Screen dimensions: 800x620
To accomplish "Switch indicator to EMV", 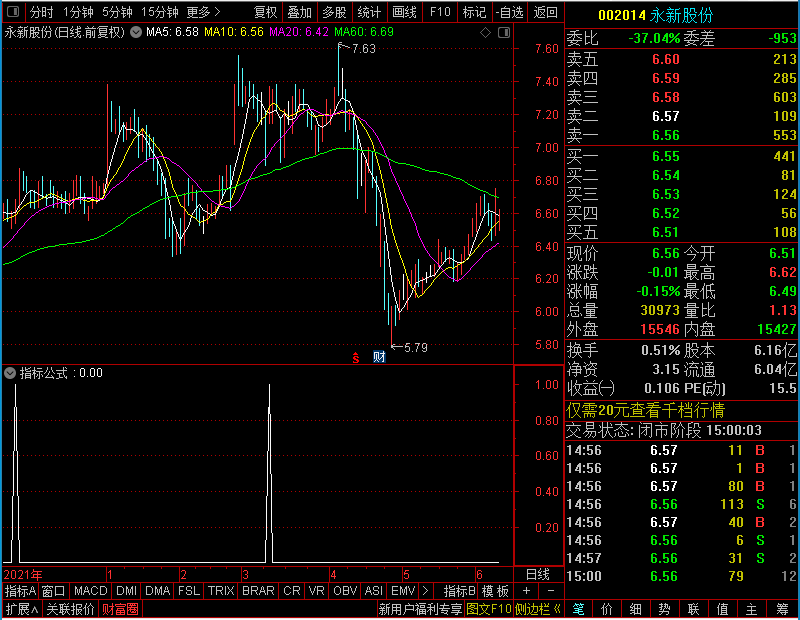I will 403,591.
